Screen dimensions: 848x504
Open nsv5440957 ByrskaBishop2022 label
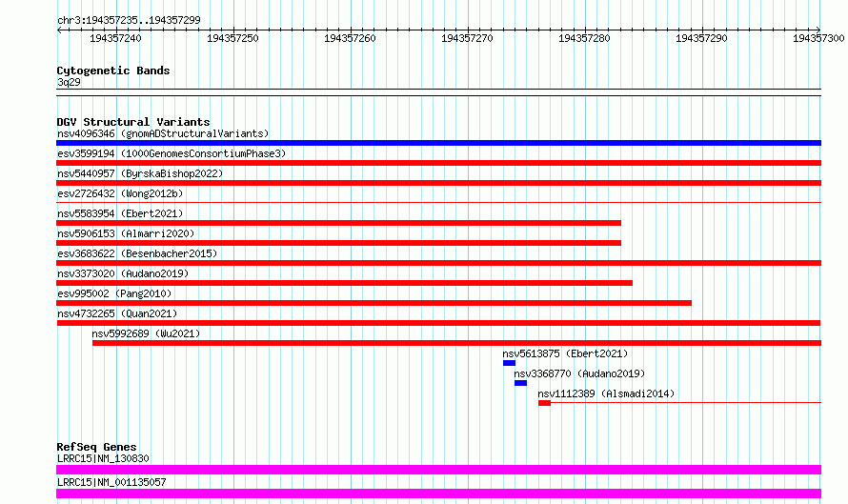[140, 173]
